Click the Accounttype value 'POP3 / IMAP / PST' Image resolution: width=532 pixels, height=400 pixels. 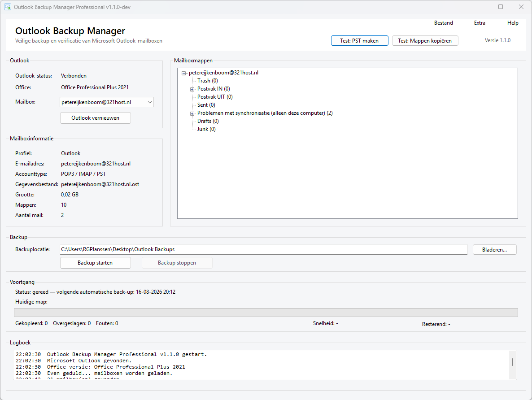pyautogui.click(x=83, y=174)
